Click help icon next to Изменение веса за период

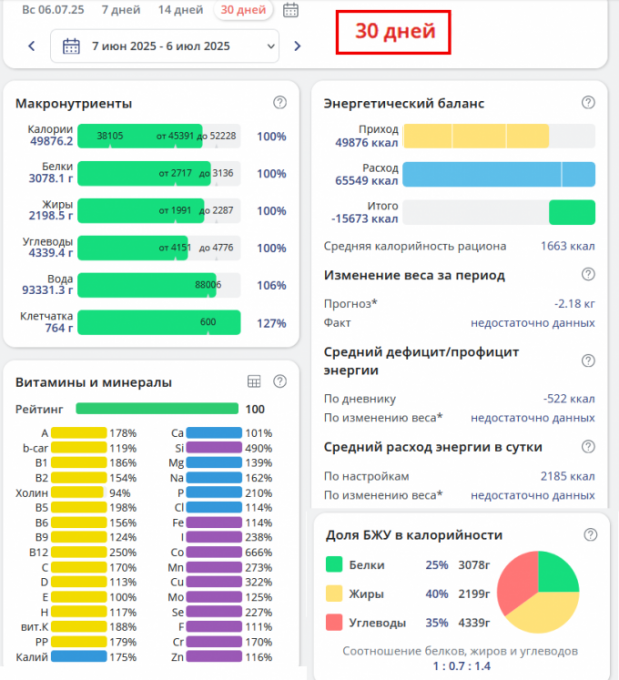588,274
